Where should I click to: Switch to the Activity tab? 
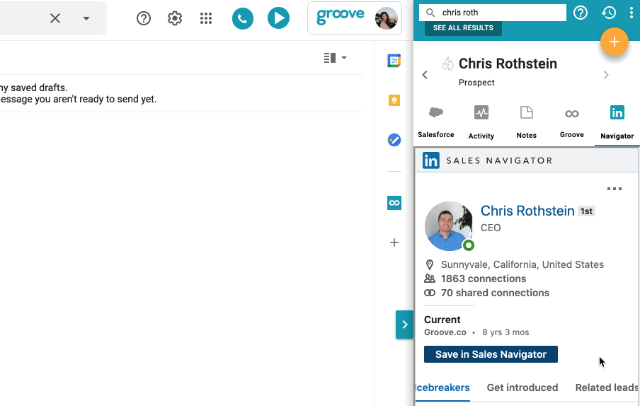481,122
